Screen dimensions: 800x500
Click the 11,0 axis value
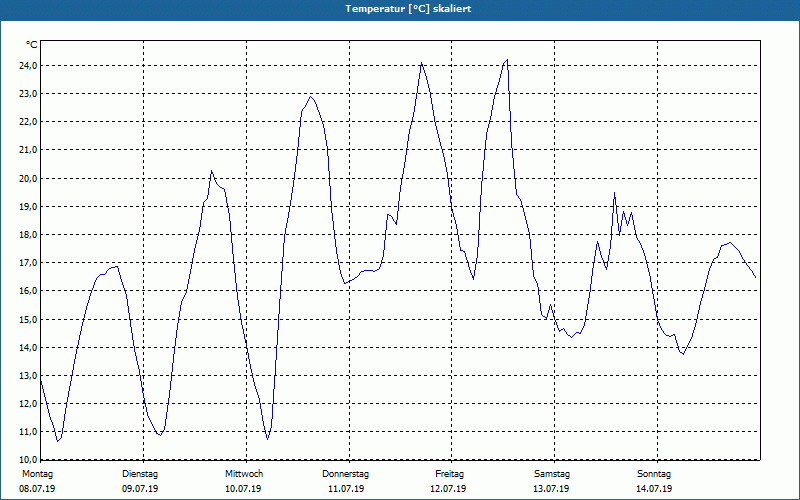click(x=28, y=431)
